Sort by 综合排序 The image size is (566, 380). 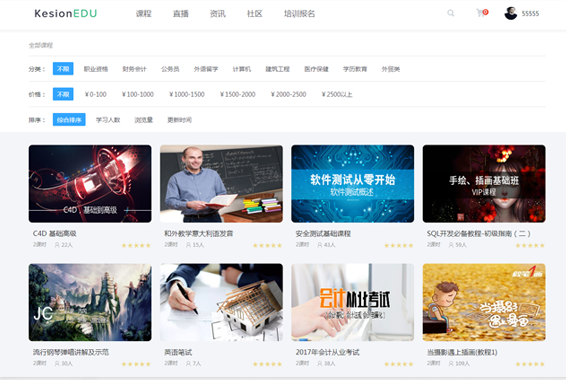pos(69,119)
